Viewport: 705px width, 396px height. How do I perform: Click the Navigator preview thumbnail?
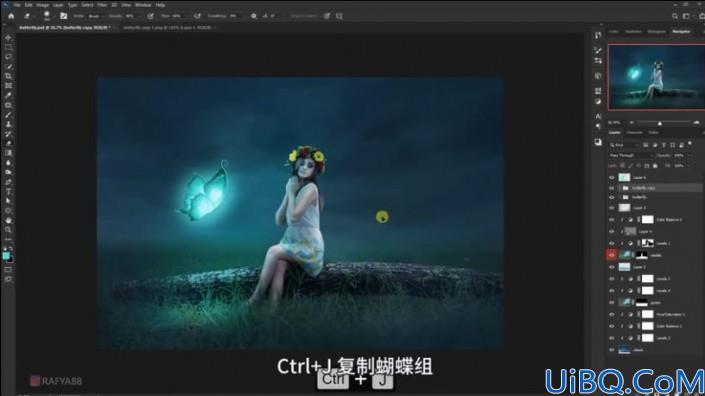pyautogui.click(x=656, y=77)
